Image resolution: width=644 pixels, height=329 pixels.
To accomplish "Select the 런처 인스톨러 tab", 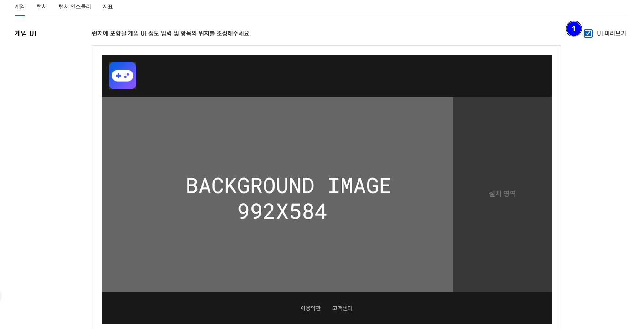I will coord(75,7).
